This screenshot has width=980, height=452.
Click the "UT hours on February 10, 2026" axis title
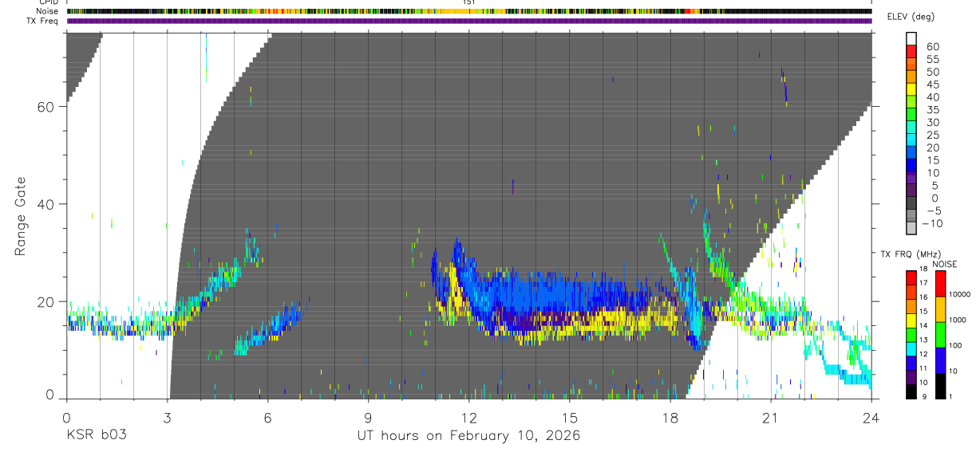click(468, 436)
